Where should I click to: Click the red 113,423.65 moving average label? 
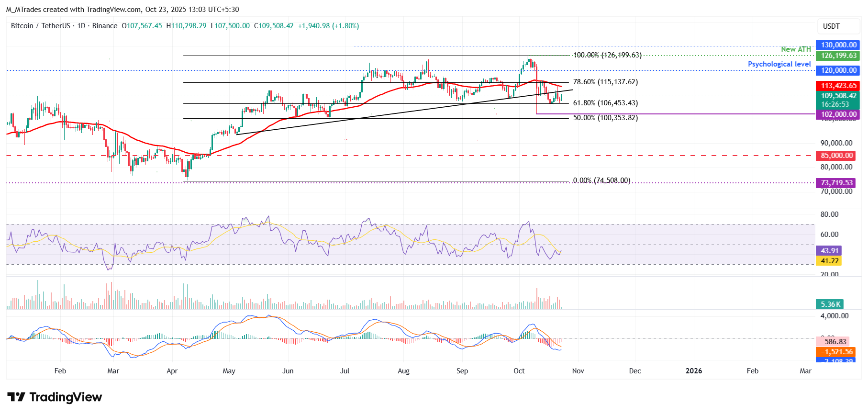click(x=838, y=86)
